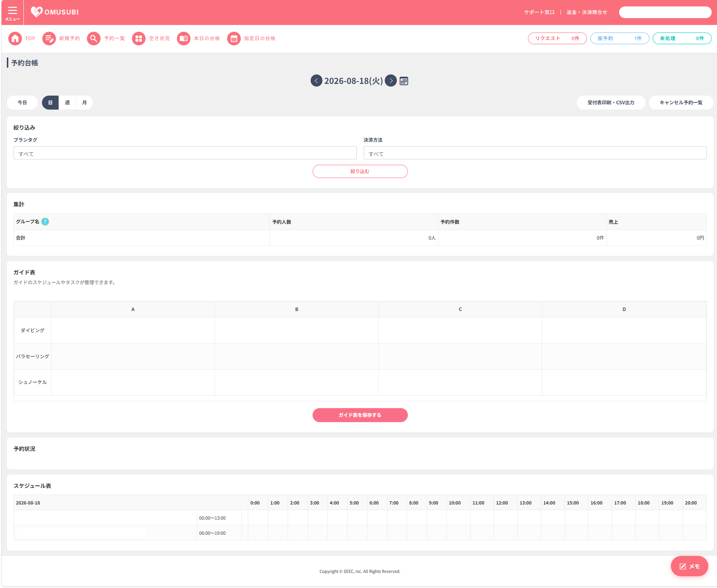Viewport: 717px width, 588px height.
Task: Open 返金・決済問合せ link
Action: (587, 12)
